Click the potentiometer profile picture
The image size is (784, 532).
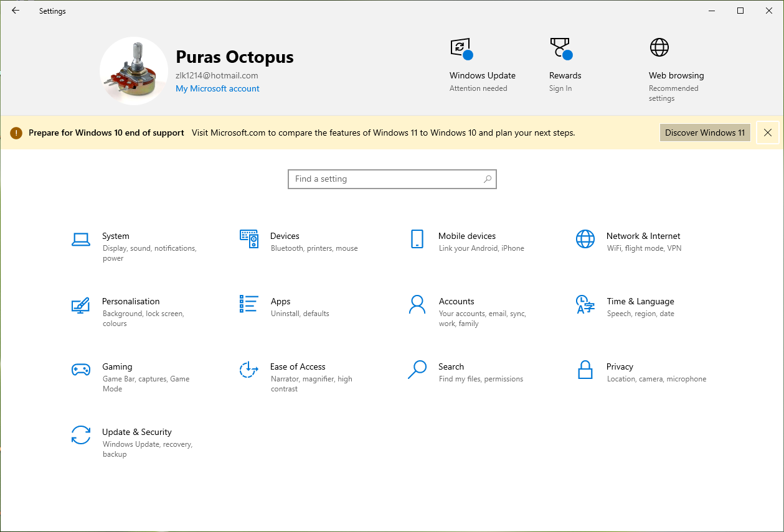134,71
